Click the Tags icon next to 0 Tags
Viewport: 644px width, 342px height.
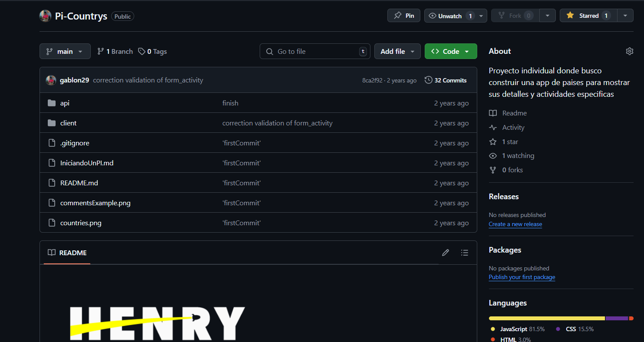[142, 51]
